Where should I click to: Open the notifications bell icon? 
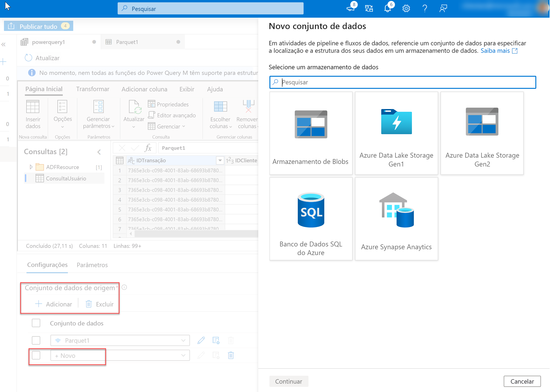pyautogui.click(x=387, y=9)
